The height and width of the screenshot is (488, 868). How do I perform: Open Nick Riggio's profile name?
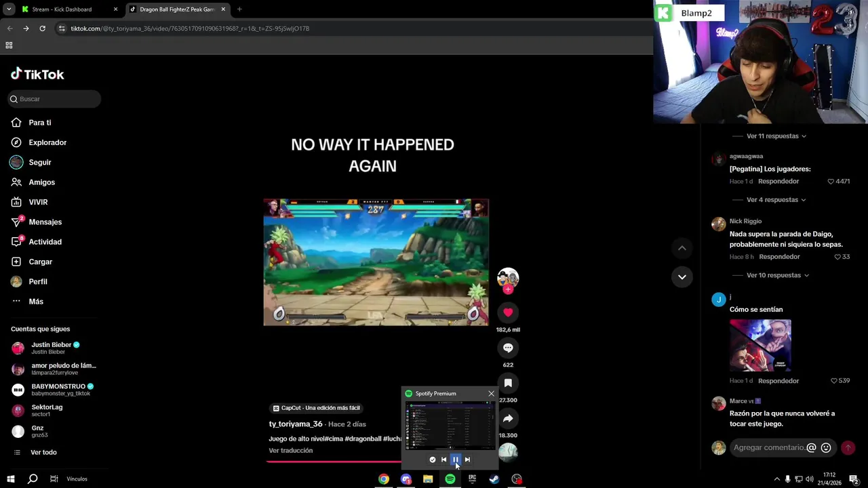pos(745,221)
